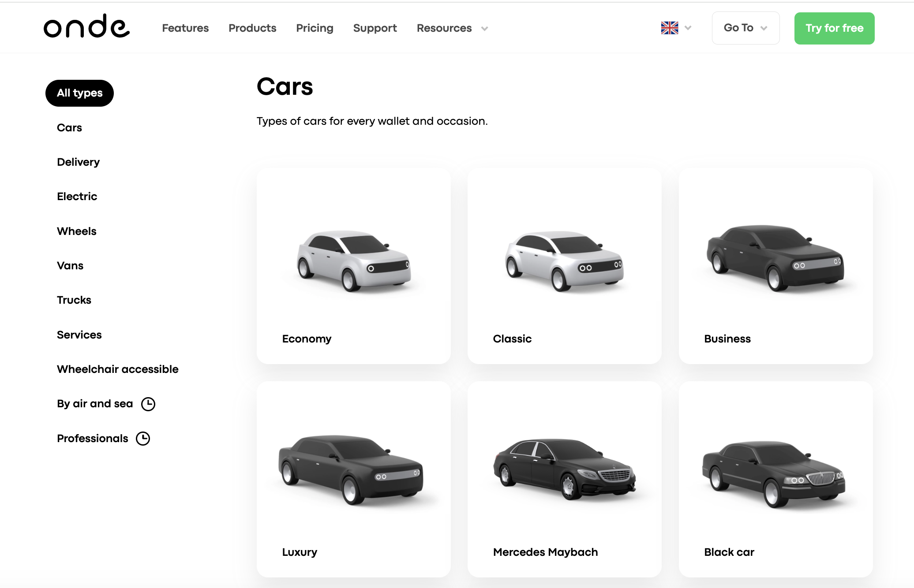Viewport: 914px width, 588px height.
Task: Open language selector chevron
Action: (688, 28)
